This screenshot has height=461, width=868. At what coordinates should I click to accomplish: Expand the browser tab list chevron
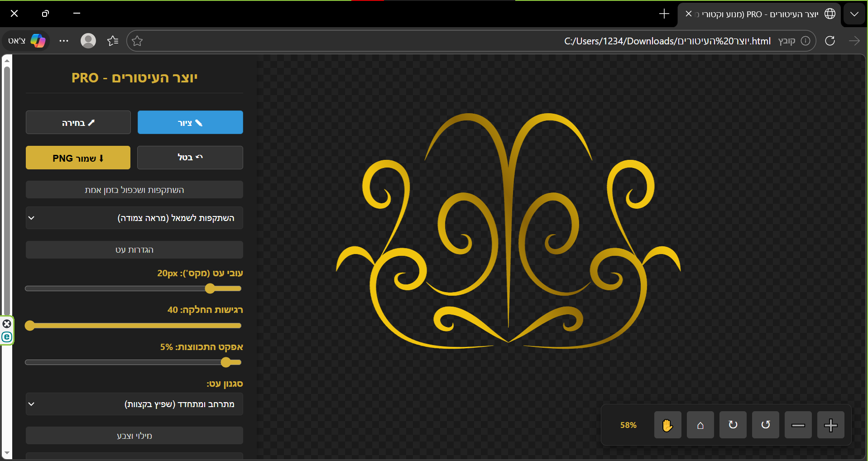click(x=854, y=14)
